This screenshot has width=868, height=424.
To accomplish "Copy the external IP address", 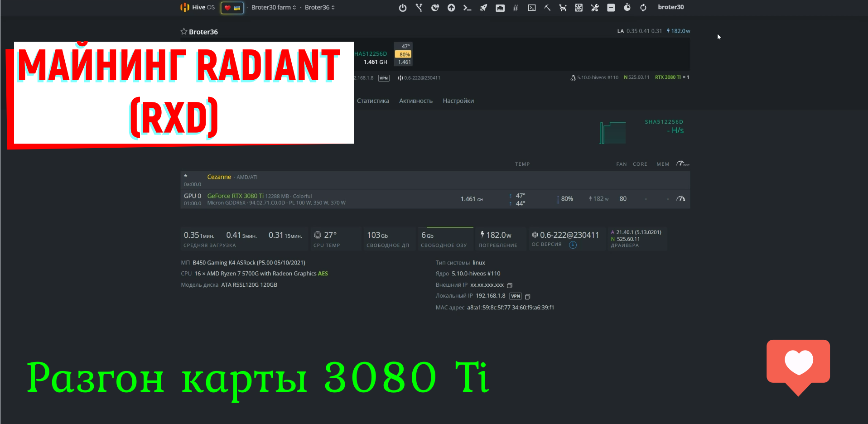I will tap(510, 285).
